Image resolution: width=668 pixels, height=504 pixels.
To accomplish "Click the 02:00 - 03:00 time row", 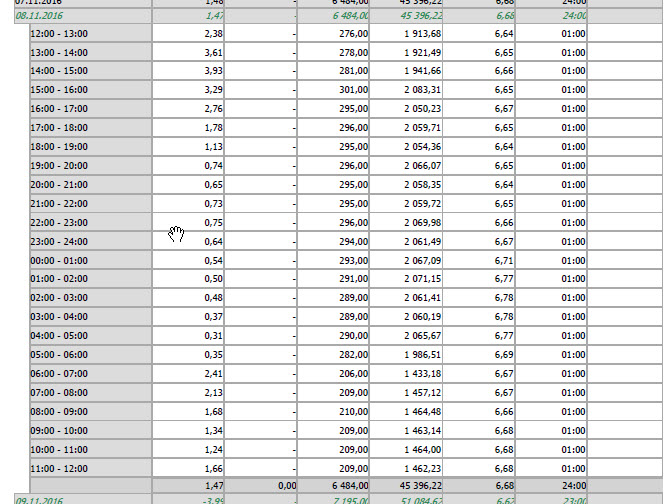I will (346, 298).
